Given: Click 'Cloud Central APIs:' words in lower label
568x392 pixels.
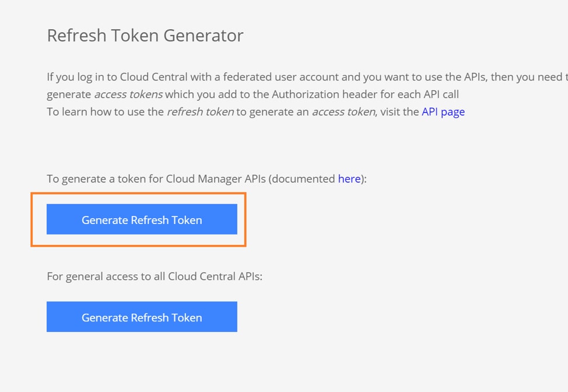Looking at the screenshot, I should tap(215, 276).
